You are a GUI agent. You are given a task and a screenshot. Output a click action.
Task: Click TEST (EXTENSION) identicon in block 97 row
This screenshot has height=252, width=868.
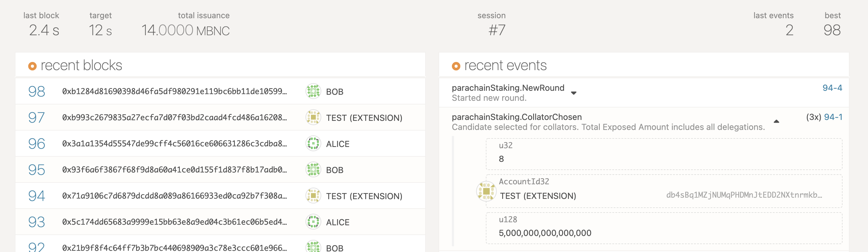pos(313,117)
